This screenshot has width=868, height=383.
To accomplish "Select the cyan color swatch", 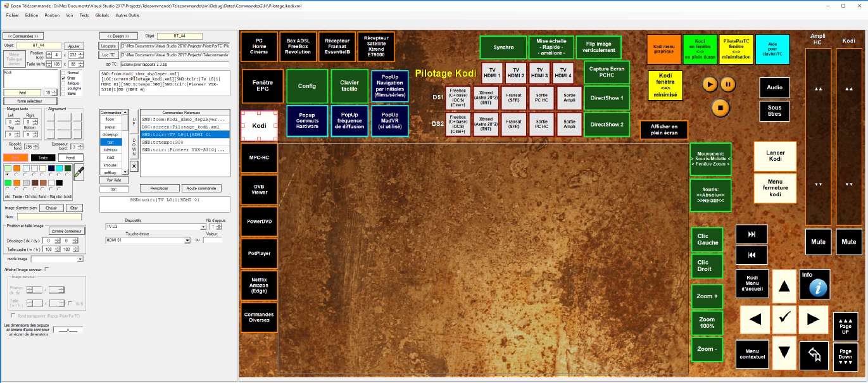I will coord(59,168).
